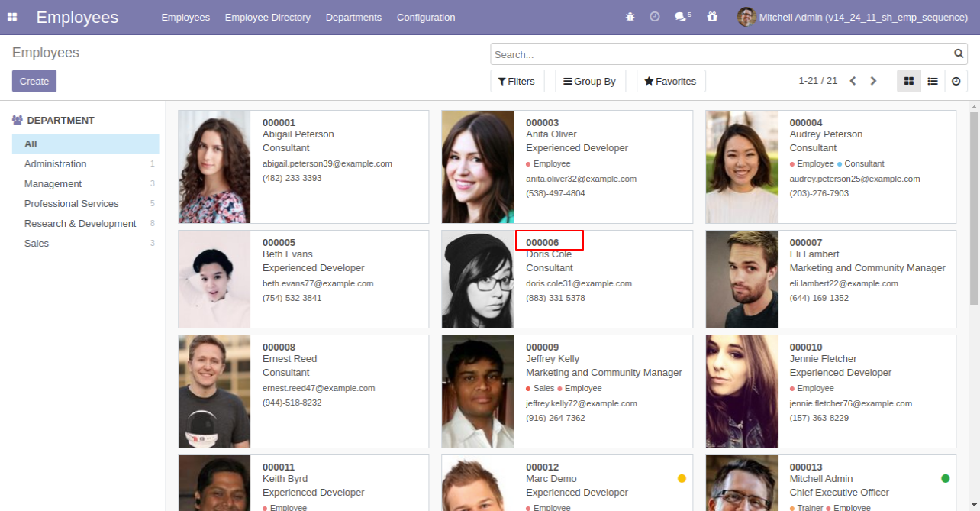Screen dimensions: 980x511
Task: Click Jennie Fletcher's Employee tag
Action: click(812, 388)
